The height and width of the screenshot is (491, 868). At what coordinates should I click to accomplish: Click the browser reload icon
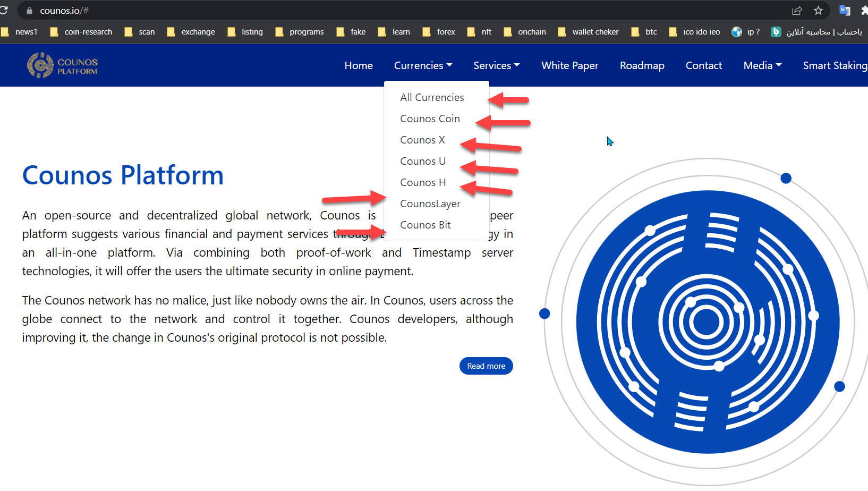click(4, 10)
